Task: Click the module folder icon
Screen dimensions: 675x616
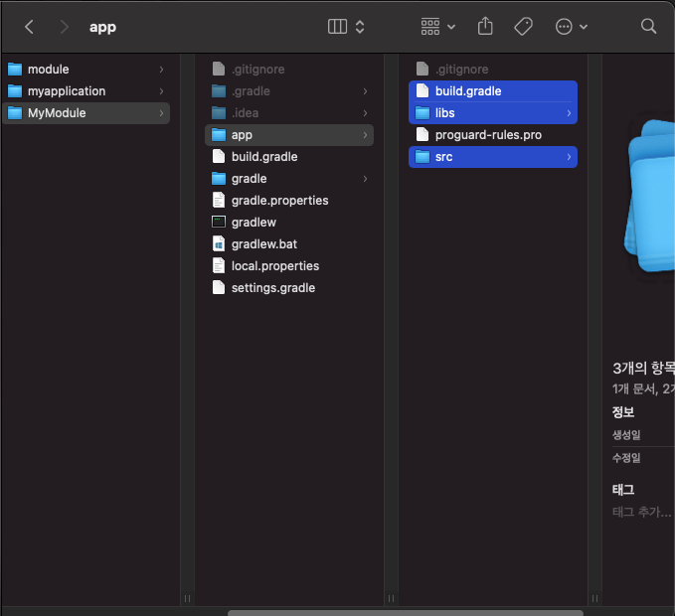Action: 15,70
